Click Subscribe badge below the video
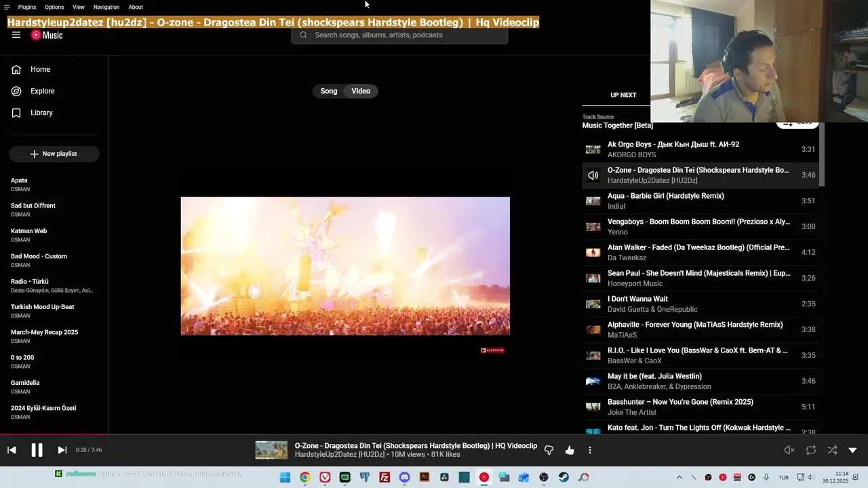 tap(492, 350)
